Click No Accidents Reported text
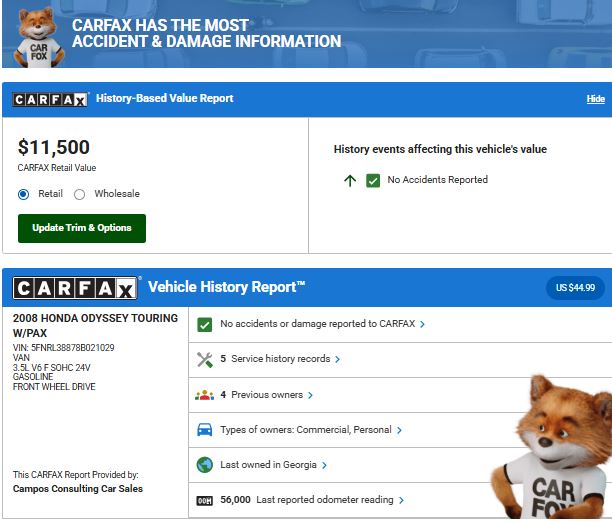The height and width of the screenshot is (522, 612). 438,180
